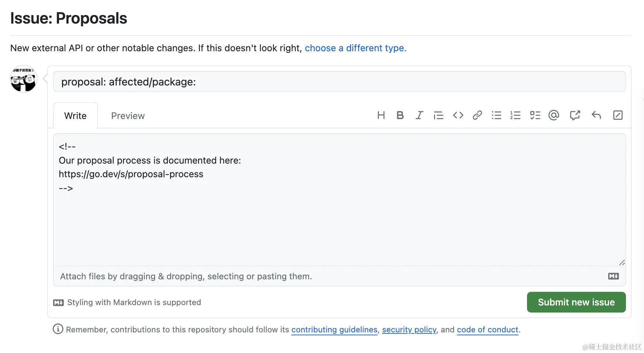Image resolution: width=644 pixels, height=353 pixels.
Task: Insert a numbered list icon
Action: pyautogui.click(x=515, y=115)
